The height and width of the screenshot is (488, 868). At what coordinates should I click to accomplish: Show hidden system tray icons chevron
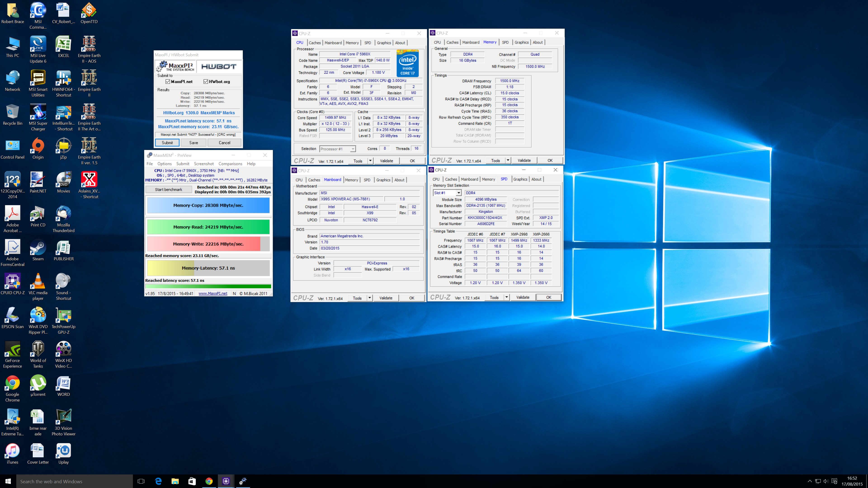(810, 481)
